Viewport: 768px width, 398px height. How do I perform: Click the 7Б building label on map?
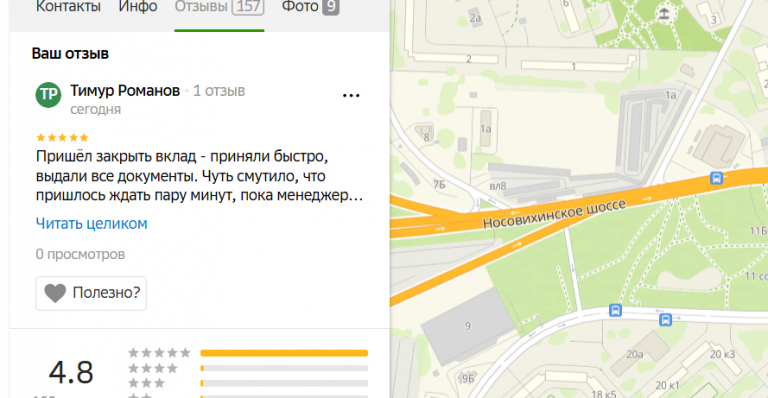[439, 185]
